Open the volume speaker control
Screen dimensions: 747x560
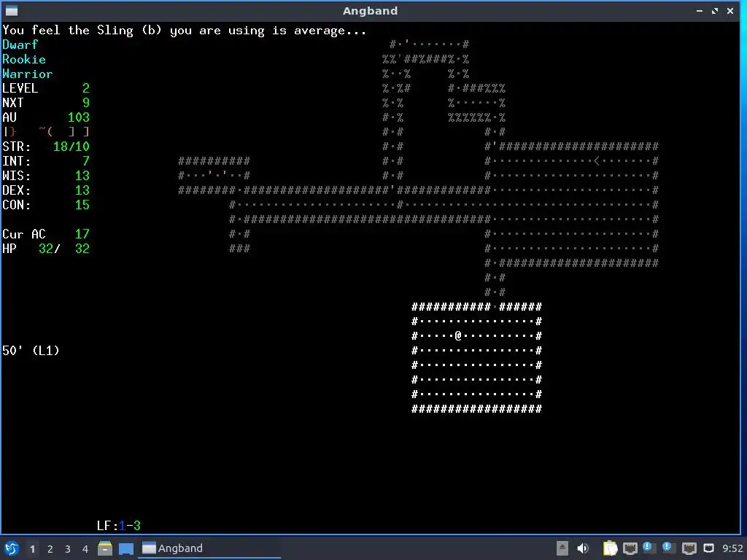(582, 548)
